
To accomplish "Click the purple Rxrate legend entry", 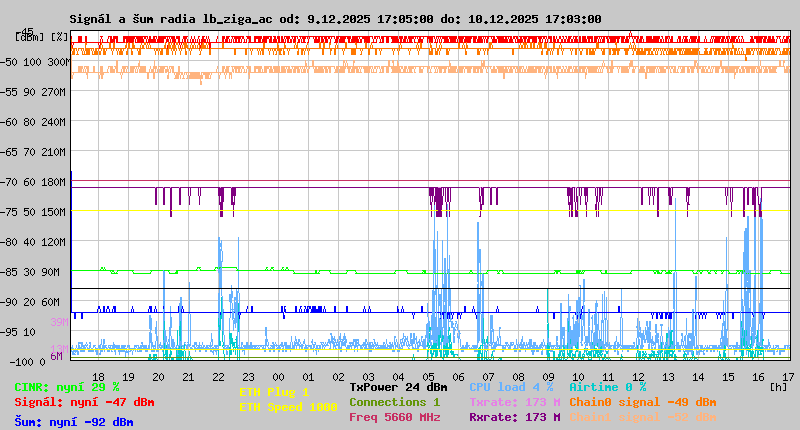I will 514,417.
